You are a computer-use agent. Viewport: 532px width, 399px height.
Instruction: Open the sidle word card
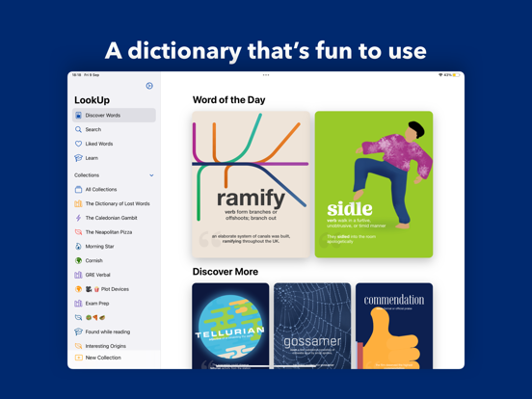click(374, 184)
